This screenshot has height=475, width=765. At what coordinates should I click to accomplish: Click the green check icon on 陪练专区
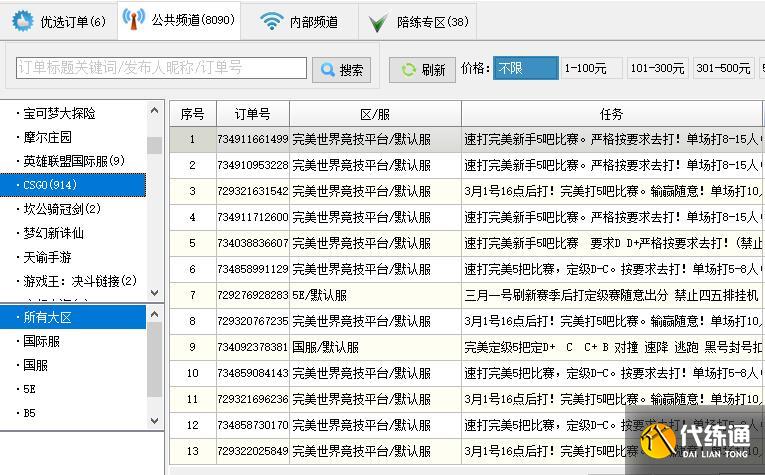pos(378,23)
